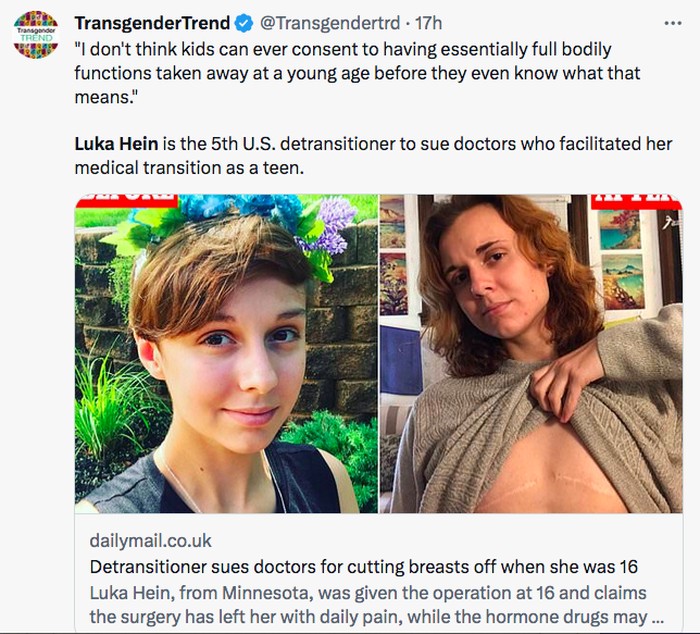Open the right photo in link card
Viewport: 700px width, 634px height.
[530, 355]
